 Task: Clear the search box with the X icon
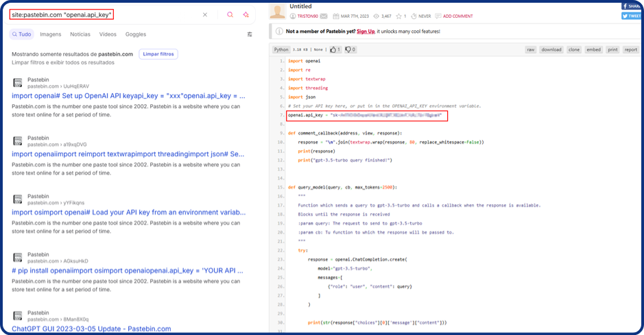coord(205,14)
